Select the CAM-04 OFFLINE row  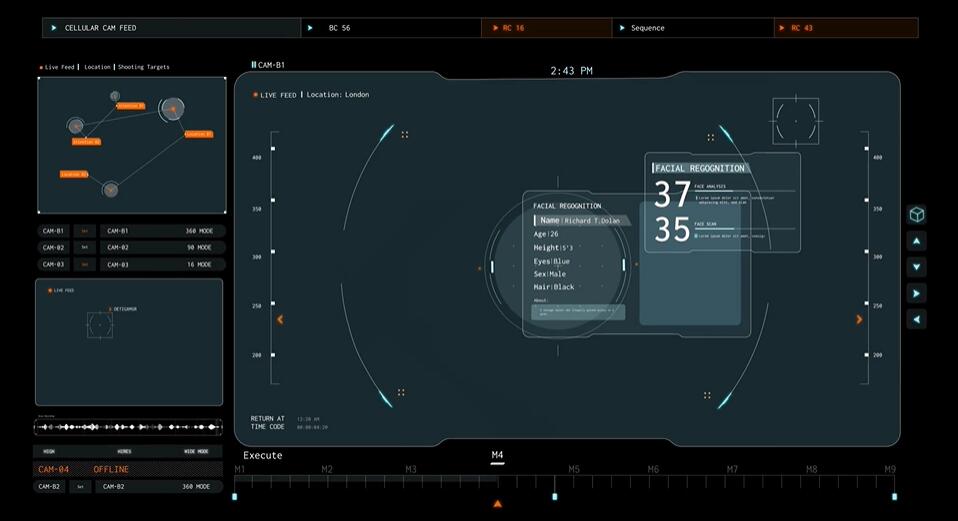(129, 469)
